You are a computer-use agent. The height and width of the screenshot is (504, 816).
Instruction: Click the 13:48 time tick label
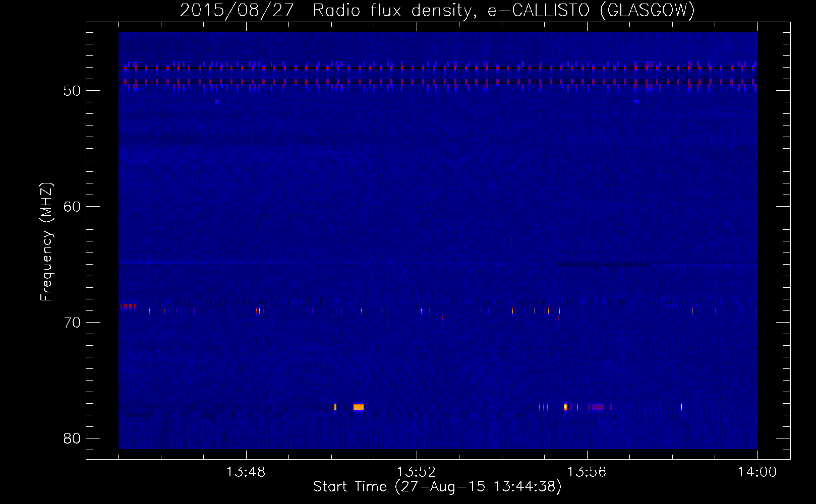pos(246,472)
